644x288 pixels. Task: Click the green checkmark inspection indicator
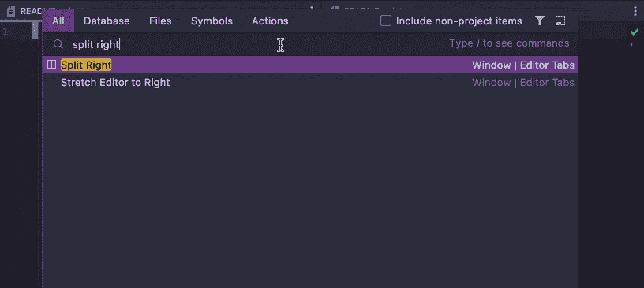coord(635,32)
